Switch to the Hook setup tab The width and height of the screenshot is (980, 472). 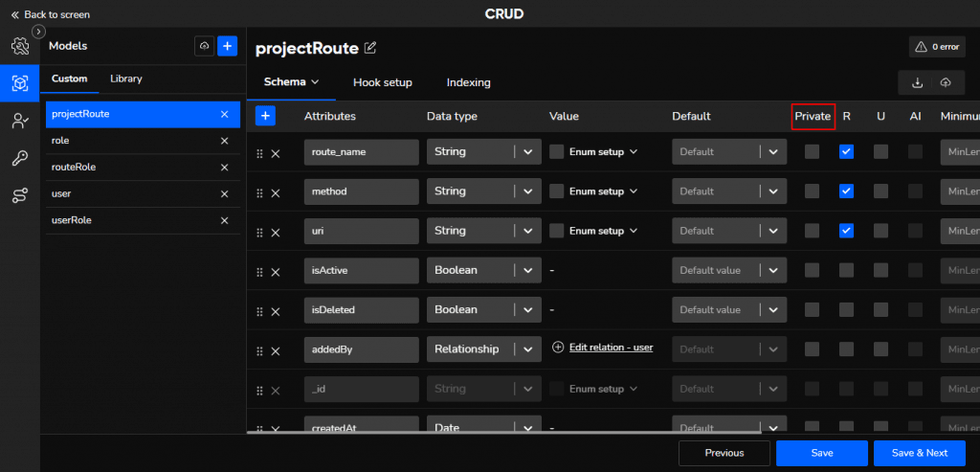coord(382,82)
